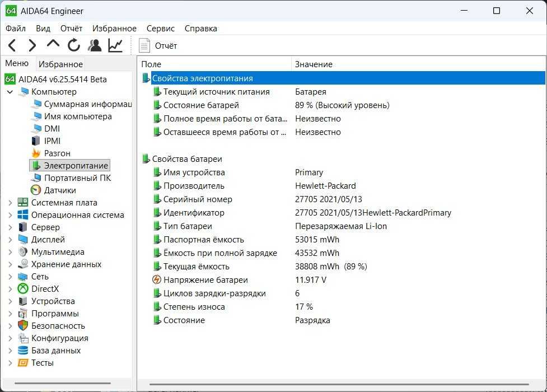The width and height of the screenshot is (547, 392).
Task: Collapse the Компьютер tree node
Action: [x=10, y=92]
